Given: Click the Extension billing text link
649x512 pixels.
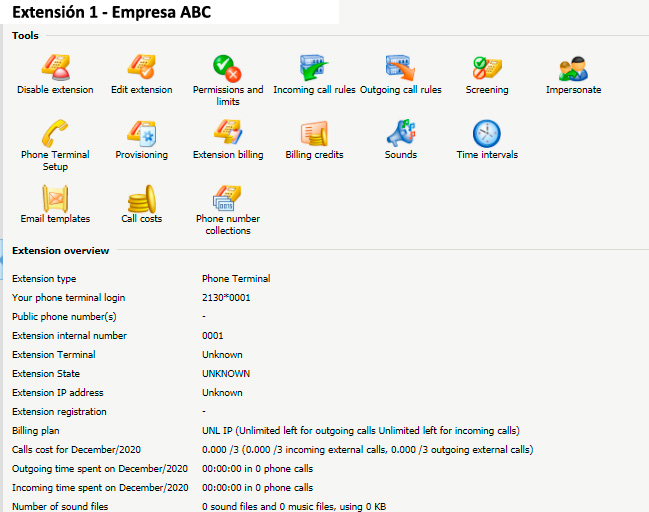Looking at the screenshot, I should tap(228, 155).
